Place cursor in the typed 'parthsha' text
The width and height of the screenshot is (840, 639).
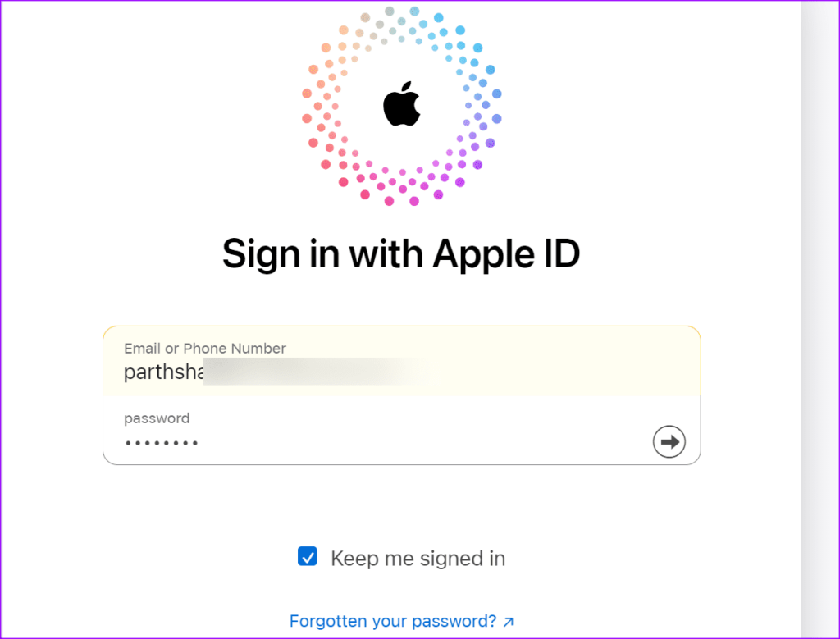163,372
